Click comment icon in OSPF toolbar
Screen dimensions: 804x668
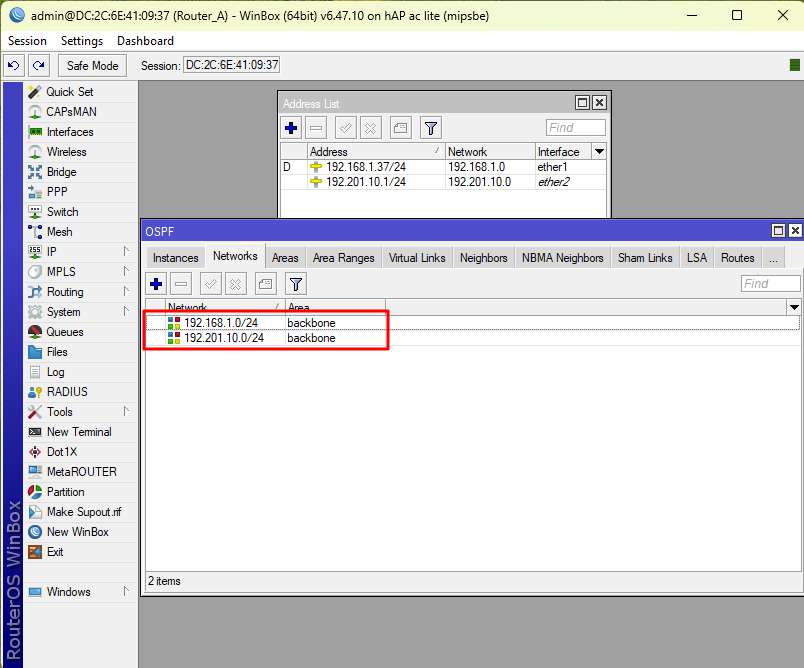[265, 284]
